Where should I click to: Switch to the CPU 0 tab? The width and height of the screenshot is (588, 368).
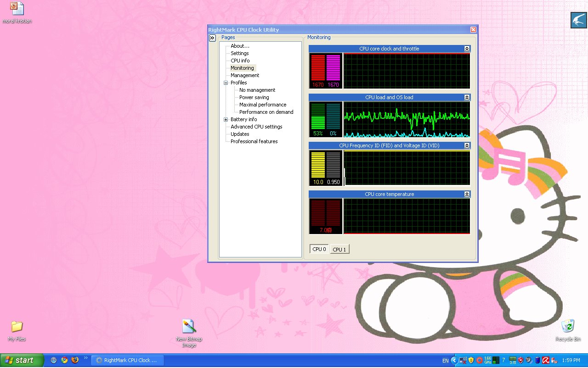319,249
